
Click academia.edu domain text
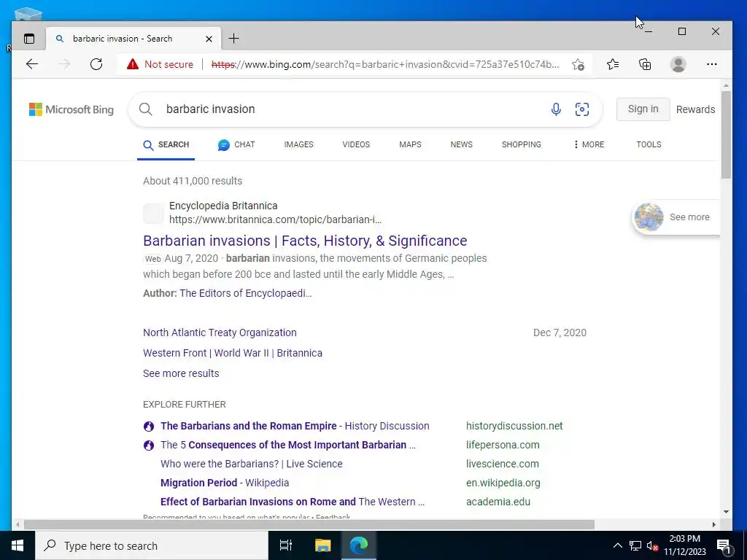[498, 502]
